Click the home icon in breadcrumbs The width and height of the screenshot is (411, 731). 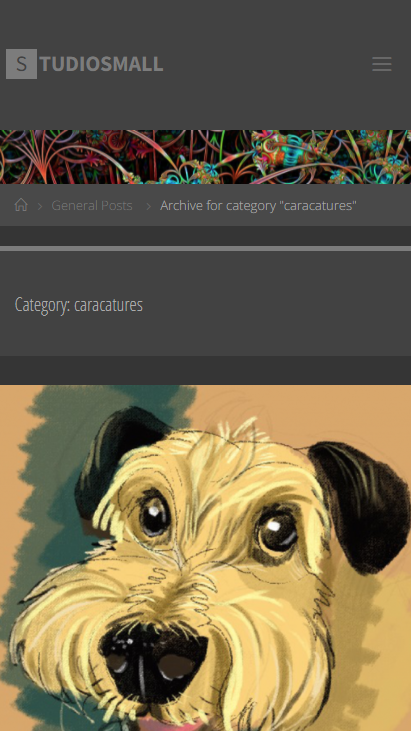pos(21,205)
